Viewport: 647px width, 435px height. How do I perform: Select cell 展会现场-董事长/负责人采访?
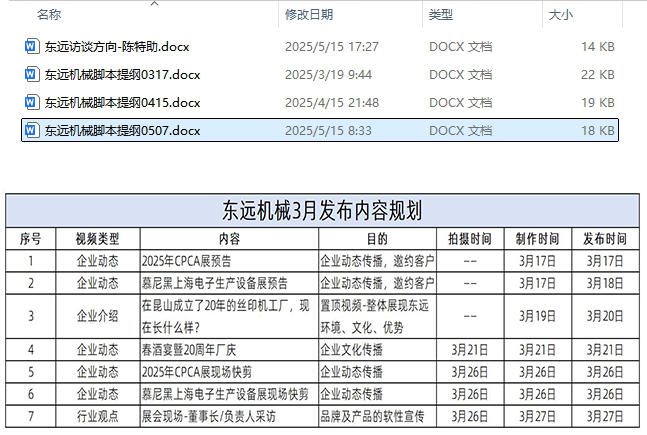[x=229, y=416]
